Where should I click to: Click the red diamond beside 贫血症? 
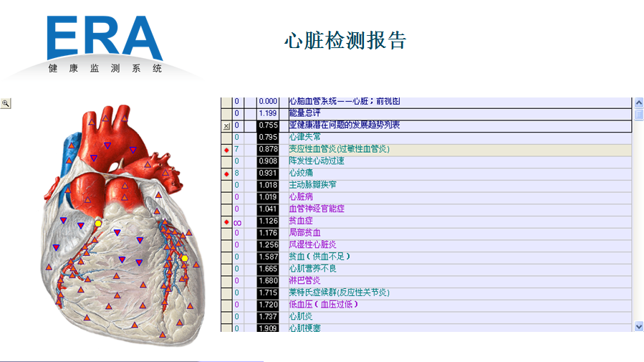[x=226, y=222]
